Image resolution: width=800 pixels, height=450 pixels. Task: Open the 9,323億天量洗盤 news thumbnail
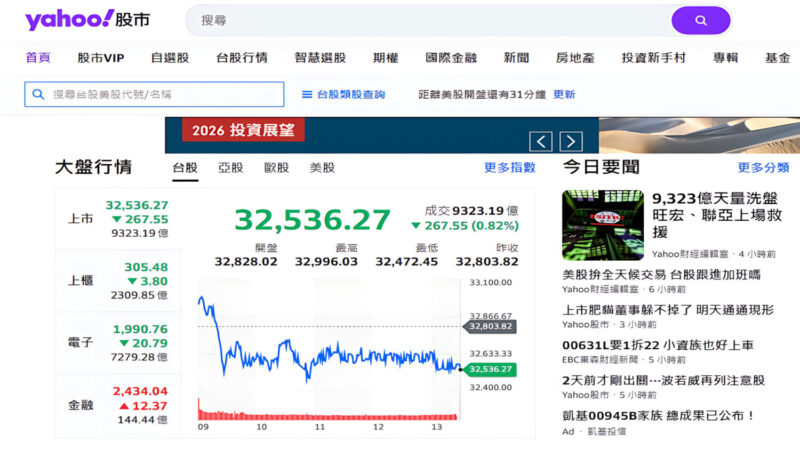point(602,225)
